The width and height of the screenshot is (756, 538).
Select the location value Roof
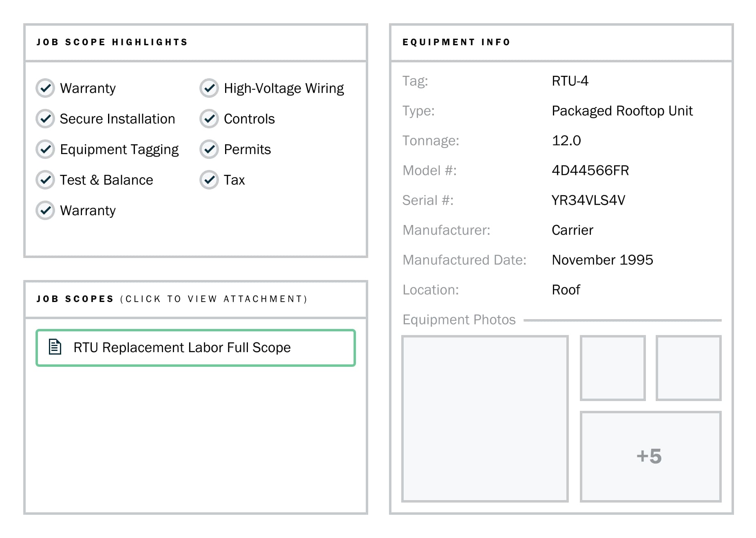pyautogui.click(x=566, y=289)
